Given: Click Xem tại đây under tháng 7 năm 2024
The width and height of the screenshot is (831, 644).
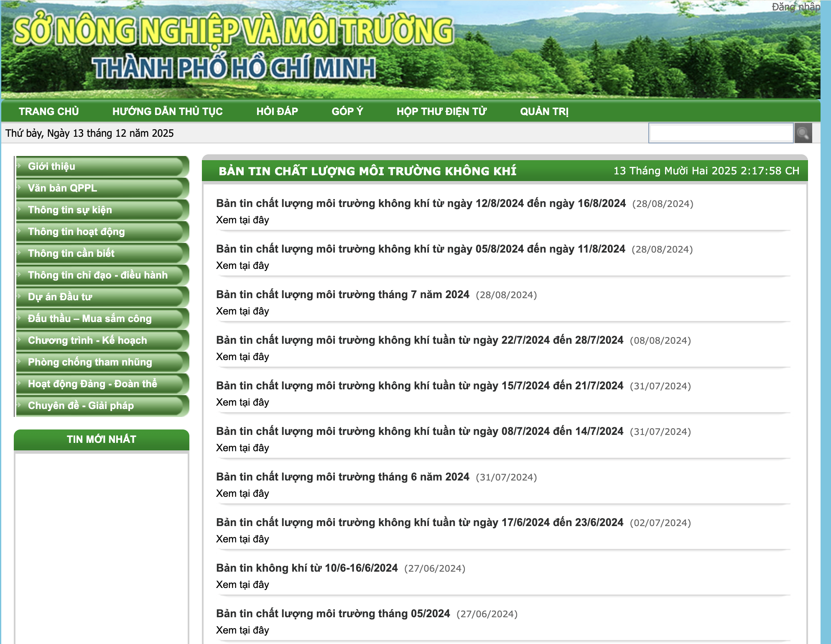Looking at the screenshot, I should 242,311.
